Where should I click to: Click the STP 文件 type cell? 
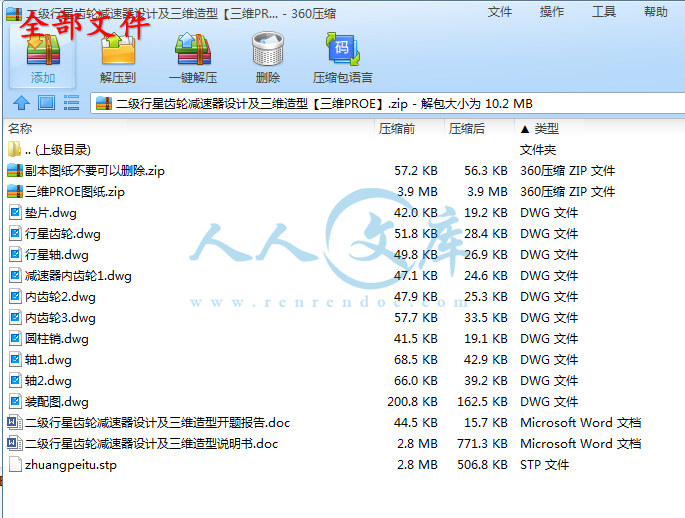point(544,464)
